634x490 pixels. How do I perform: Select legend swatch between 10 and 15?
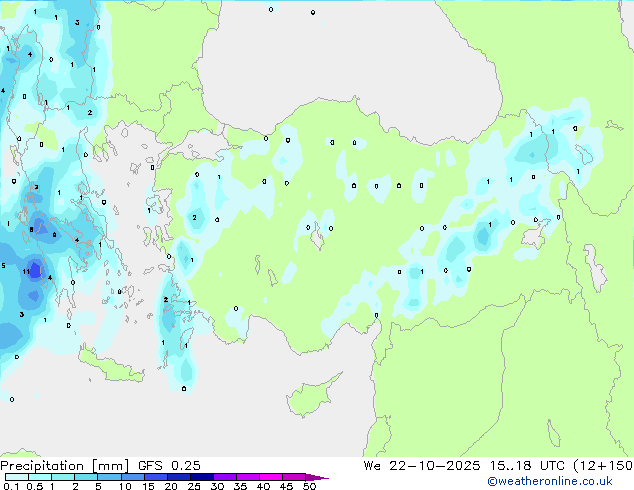coord(133,477)
